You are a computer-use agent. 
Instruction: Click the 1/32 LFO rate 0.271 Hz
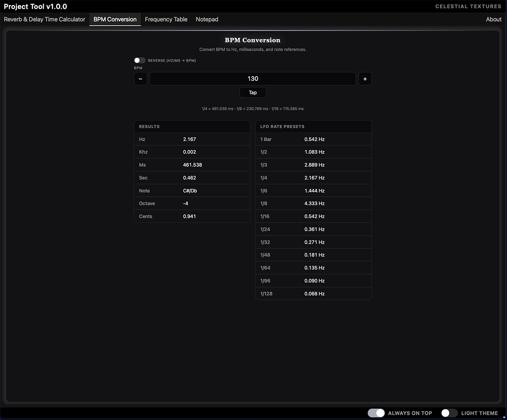(x=314, y=242)
